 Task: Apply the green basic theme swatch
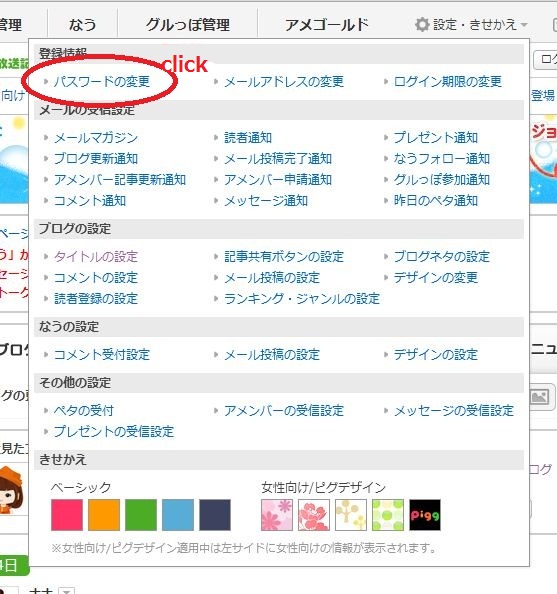point(141,515)
